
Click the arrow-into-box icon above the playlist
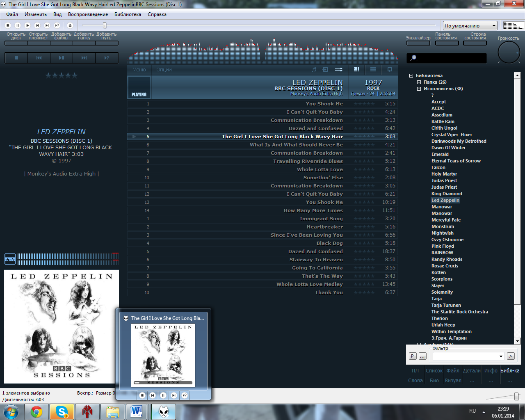[x=326, y=70]
